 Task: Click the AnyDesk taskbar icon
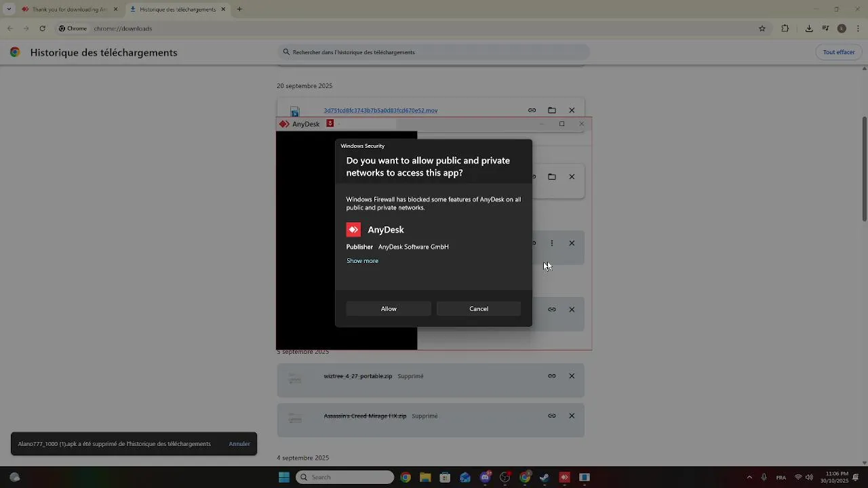pyautogui.click(x=564, y=477)
